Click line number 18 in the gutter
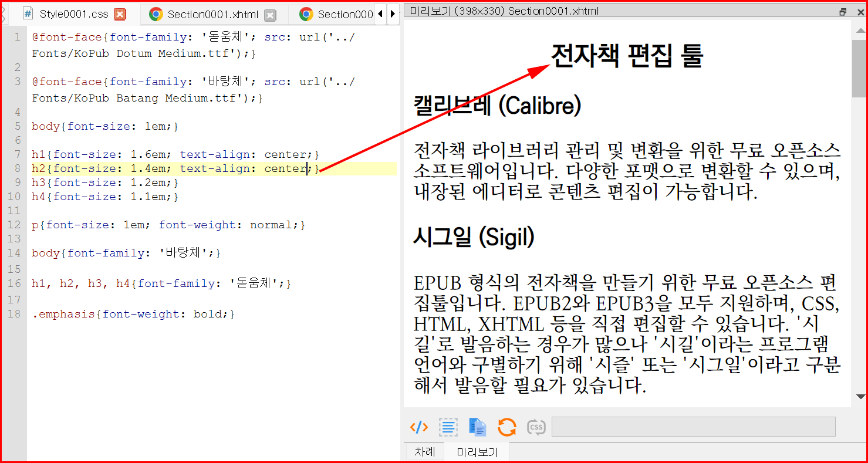The height and width of the screenshot is (463, 868). (x=14, y=314)
